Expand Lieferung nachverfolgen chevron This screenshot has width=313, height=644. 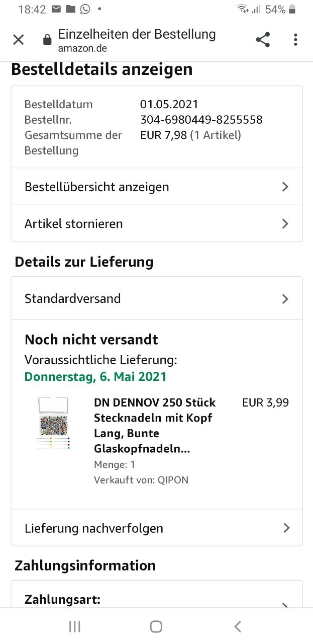[x=286, y=528]
